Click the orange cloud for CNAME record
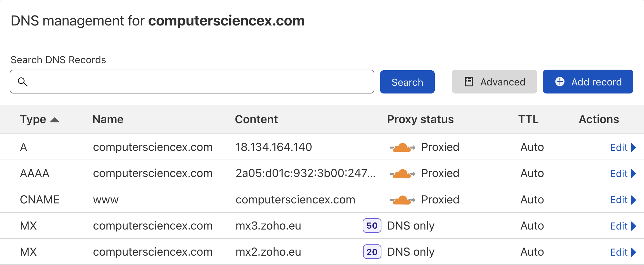This screenshot has width=644, height=265. coord(402,200)
